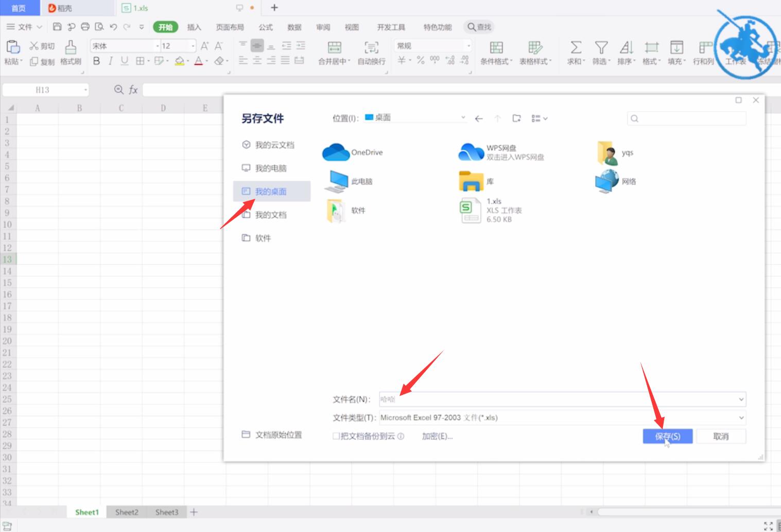Screen dimensions: 781x532
Task: Select 我的文档 in sidebar
Action: pos(272,215)
